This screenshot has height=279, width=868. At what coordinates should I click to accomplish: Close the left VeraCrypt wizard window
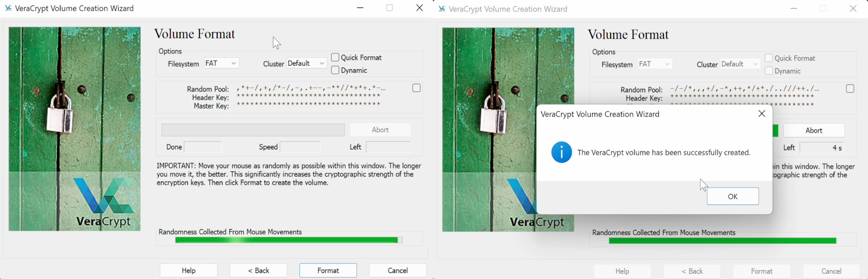point(420,8)
